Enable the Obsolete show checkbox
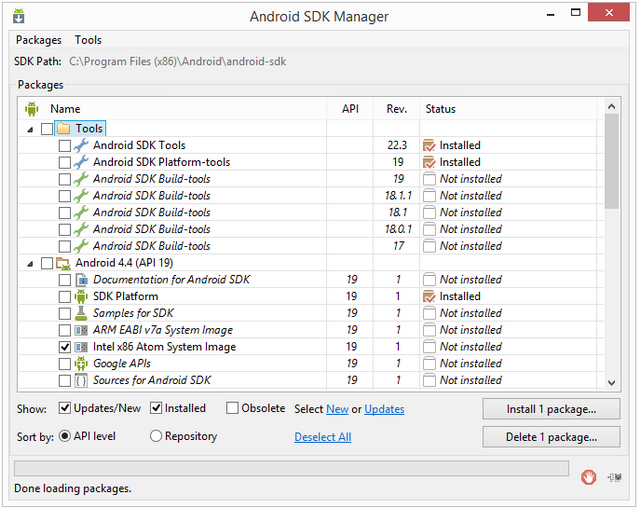The image size is (640, 509). pos(232,408)
